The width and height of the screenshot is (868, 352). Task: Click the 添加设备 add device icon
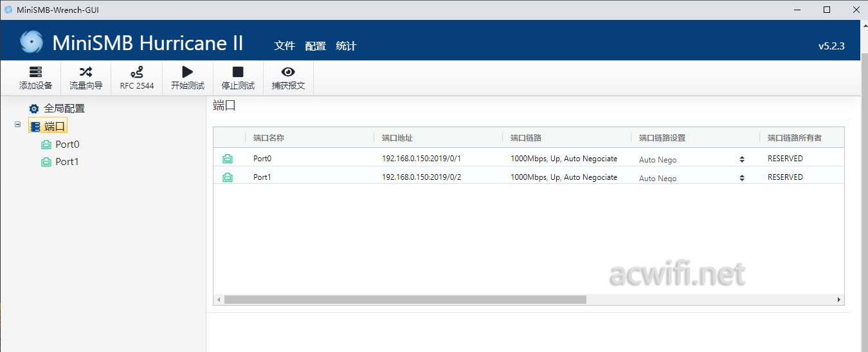coord(35,72)
